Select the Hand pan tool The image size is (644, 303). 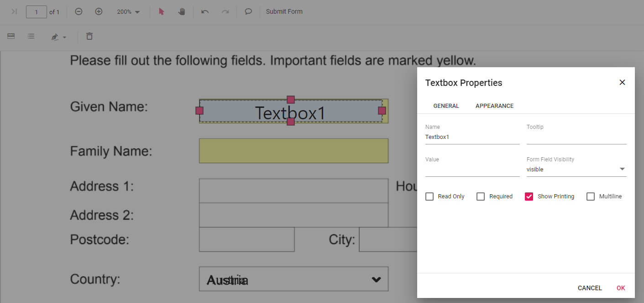pos(181,11)
